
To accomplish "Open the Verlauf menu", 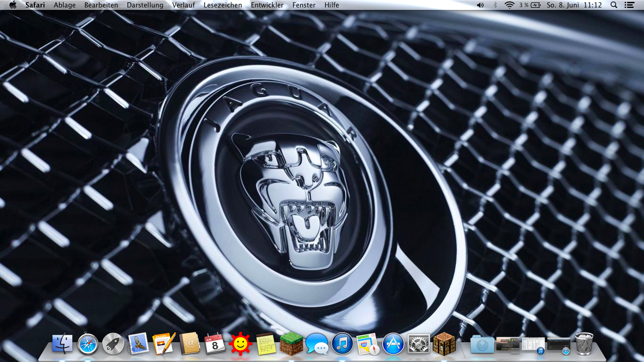I will (183, 5).
